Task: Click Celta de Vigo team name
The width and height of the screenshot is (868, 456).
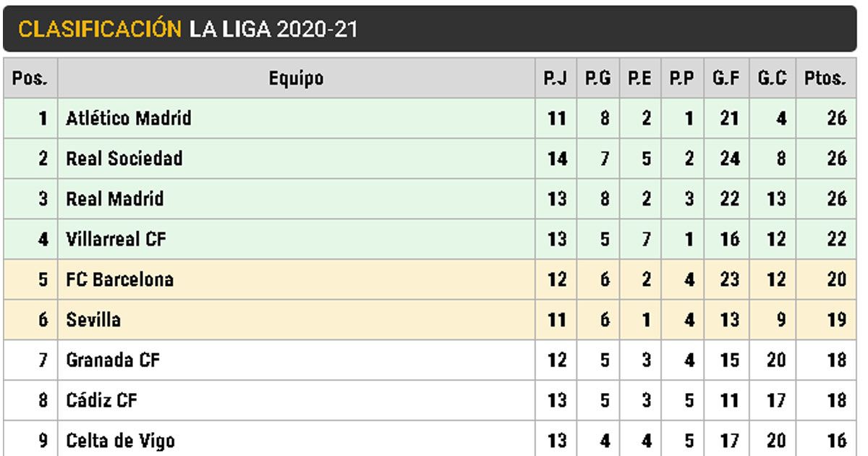Action: [x=120, y=440]
